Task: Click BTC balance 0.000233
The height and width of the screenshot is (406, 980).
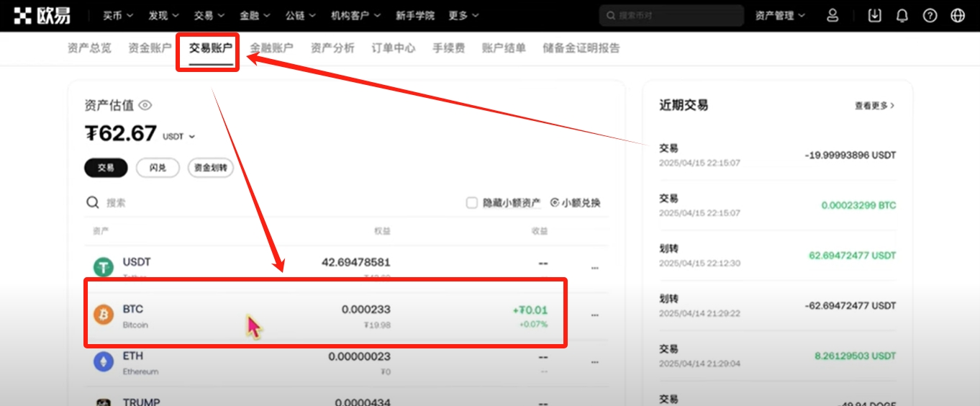Action: (366, 310)
